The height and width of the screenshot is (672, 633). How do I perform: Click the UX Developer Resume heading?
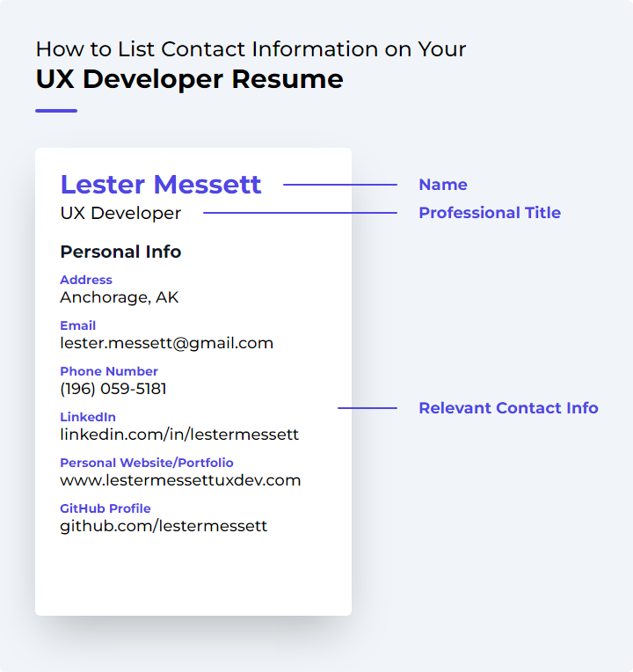189,79
